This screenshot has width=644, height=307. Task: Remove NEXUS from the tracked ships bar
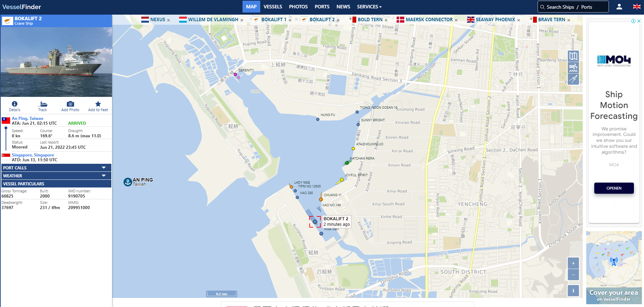[x=169, y=20]
